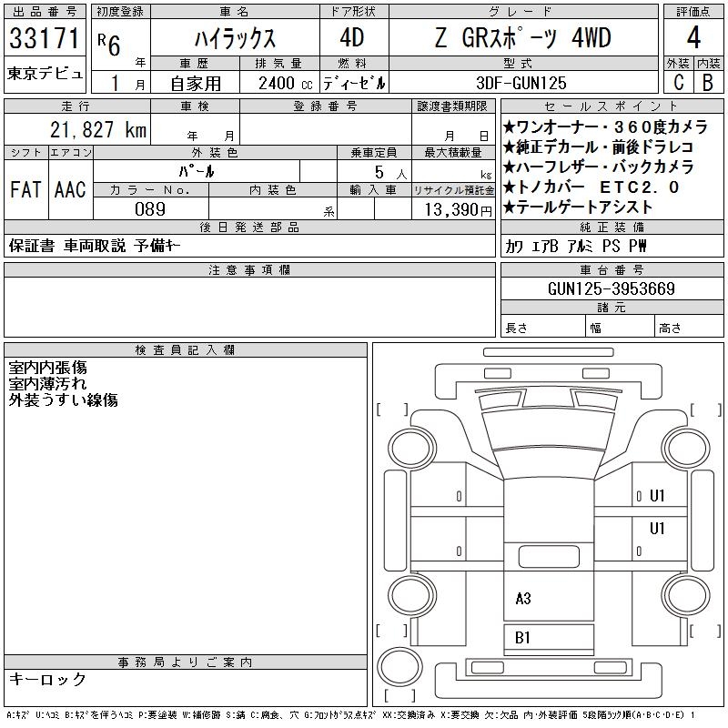Click the 譲渡書類期限 header
728x728 pixels.
click(x=452, y=106)
